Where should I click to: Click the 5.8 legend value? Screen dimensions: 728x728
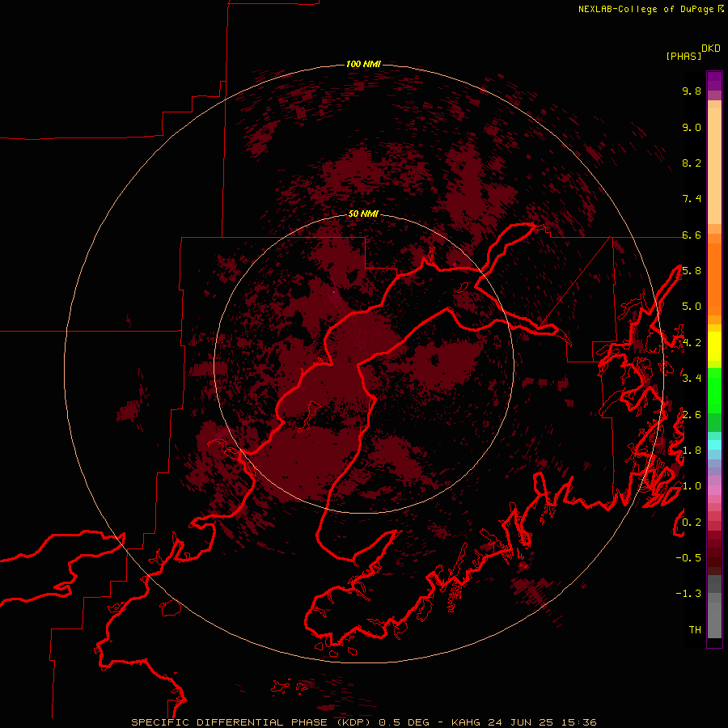(x=692, y=271)
